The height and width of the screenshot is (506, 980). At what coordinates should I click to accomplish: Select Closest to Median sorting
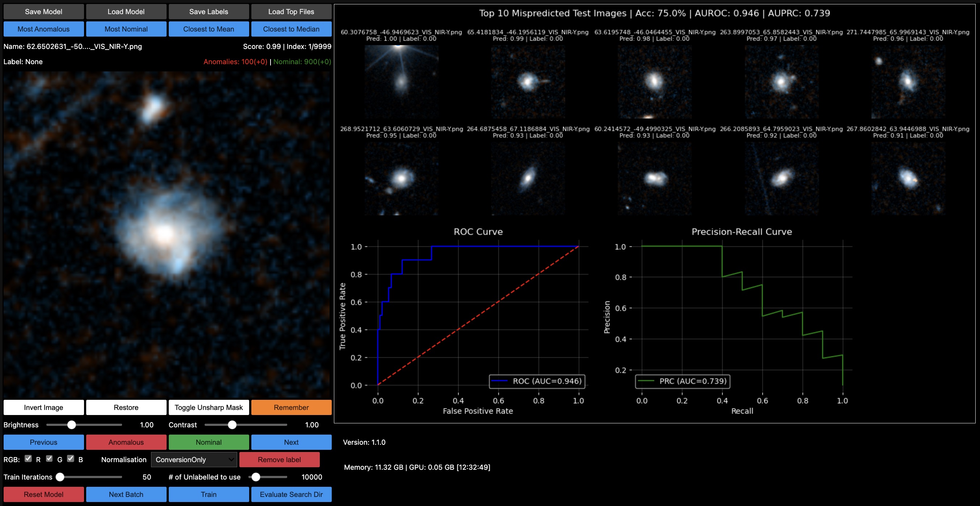pyautogui.click(x=291, y=29)
